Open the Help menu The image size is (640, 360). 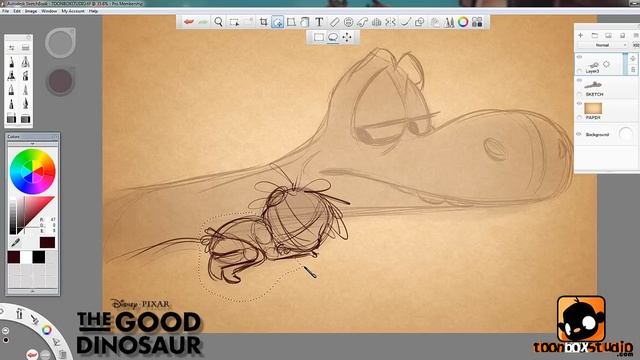coord(93,11)
